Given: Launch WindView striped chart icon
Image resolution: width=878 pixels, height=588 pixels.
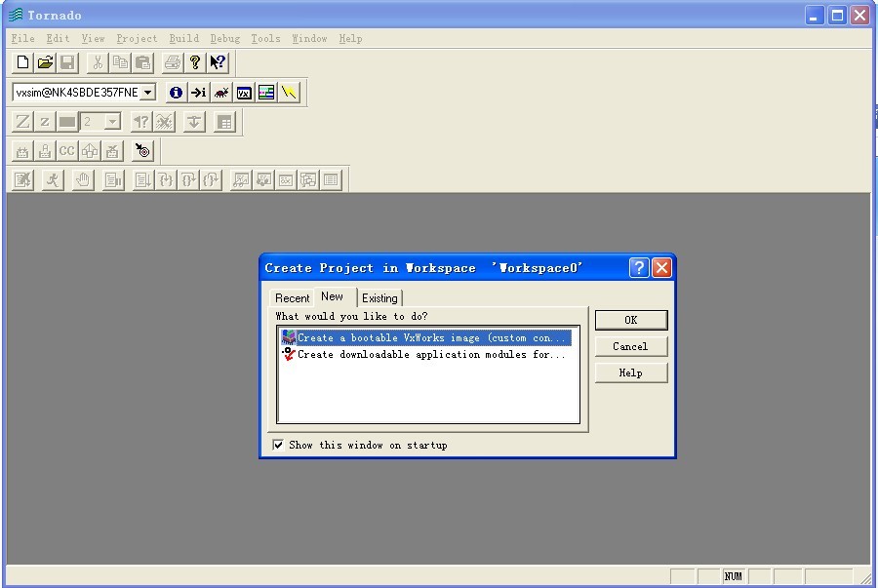Looking at the screenshot, I should click(x=266, y=93).
